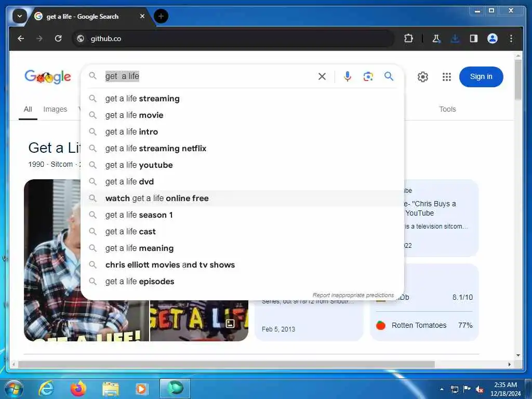Select suggestion 'get a life streaming netflix'
This screenshot has height=399, width=532.
coord(242,149)
